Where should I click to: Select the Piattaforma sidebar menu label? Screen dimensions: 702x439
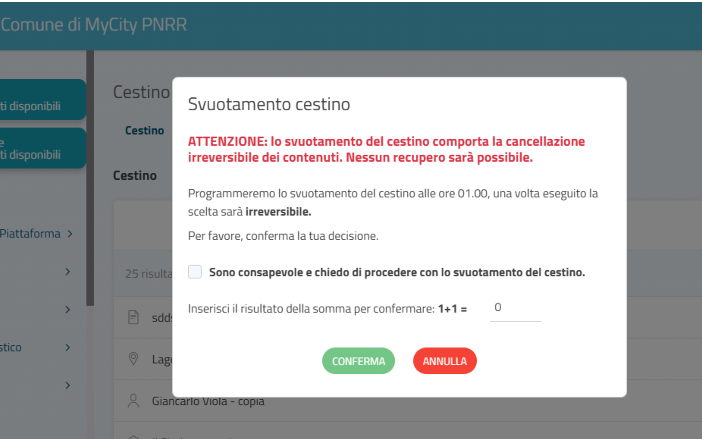(30, 234)
